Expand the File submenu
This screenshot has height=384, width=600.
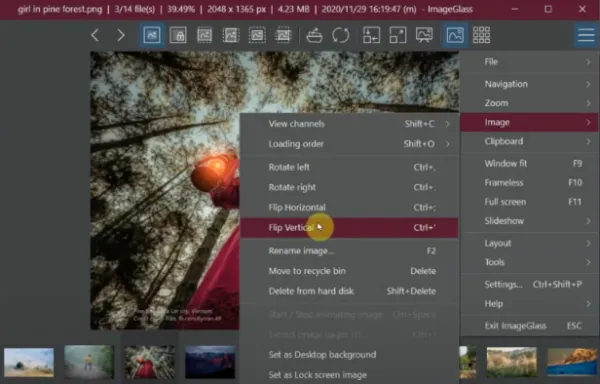point(530,62)
